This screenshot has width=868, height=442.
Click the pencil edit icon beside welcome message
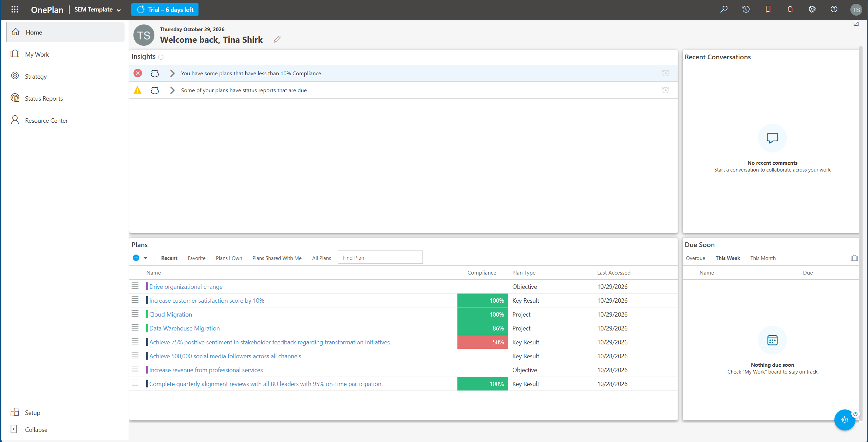click(x=277, y=40)
